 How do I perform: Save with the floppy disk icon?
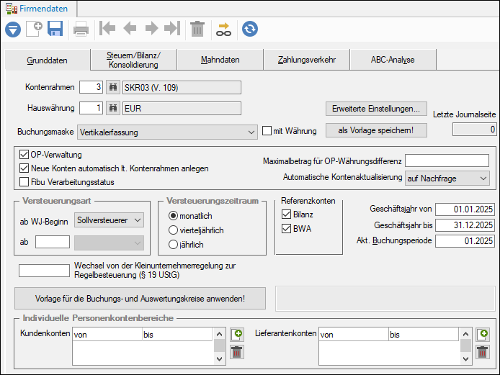click(x=55, y=29)
